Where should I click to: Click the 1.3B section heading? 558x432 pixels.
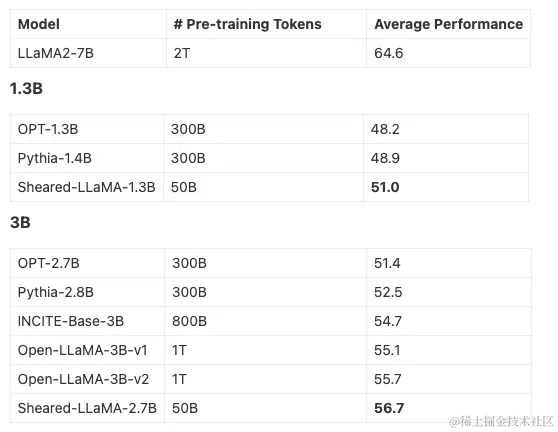tap(26, 88)
